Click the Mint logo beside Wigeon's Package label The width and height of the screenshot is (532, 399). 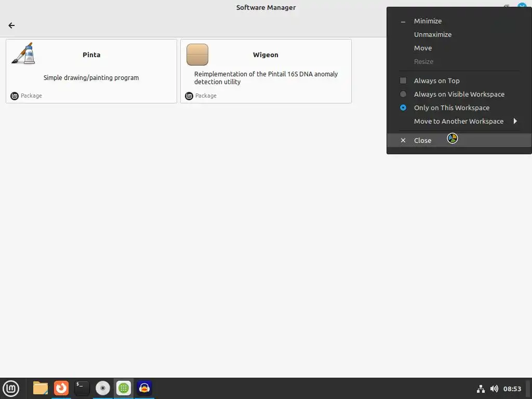(189, 96)
